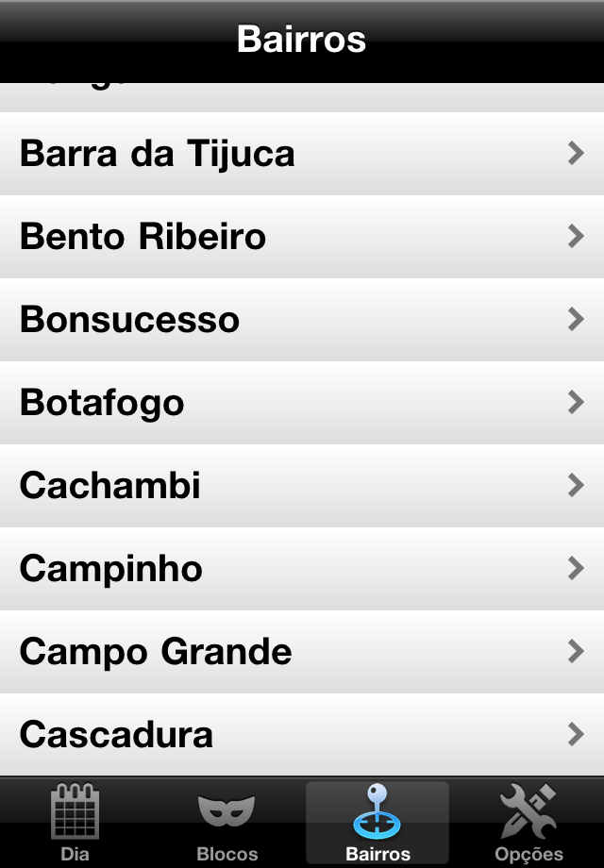Open the Dia calendar icon
Image resolution: width=604 pixels, height=868 pixels.
pos(75,810)
